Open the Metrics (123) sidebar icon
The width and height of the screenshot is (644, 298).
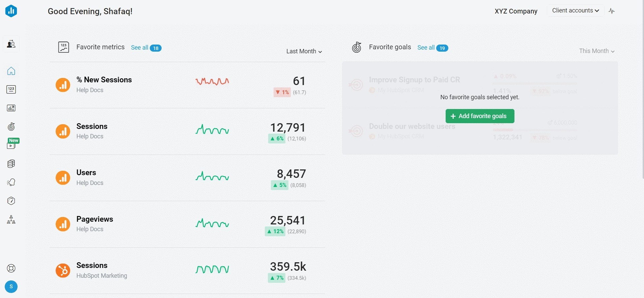pos(11,89)
